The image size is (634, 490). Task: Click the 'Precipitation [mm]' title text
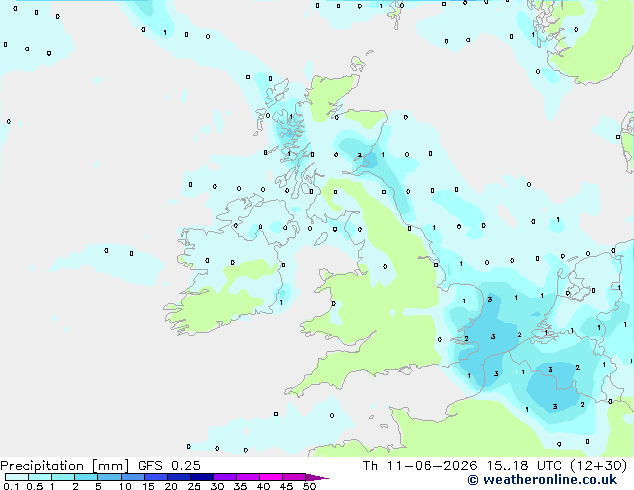pyautogui.click(x=64, y=466)
